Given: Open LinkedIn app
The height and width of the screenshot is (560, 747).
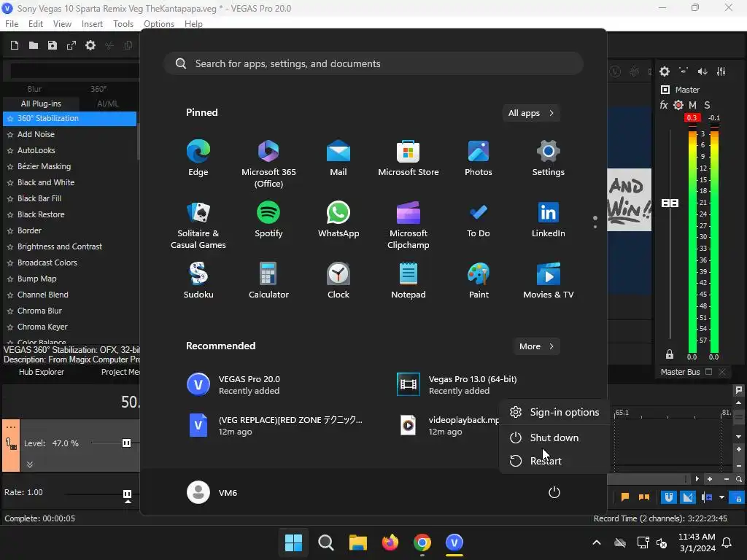Looking at the screenshot, I should (x=549, y=220).
